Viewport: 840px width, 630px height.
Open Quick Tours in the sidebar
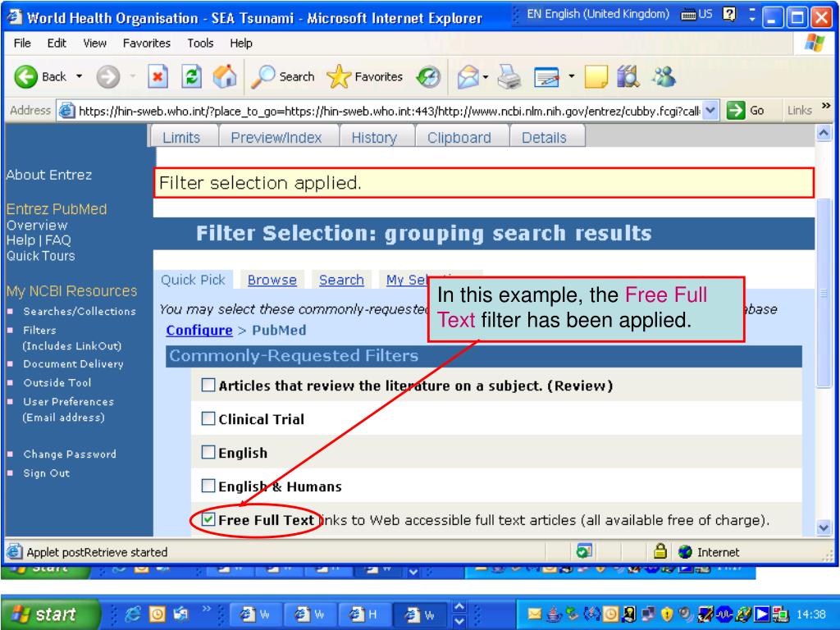click(x=41, y=256)
